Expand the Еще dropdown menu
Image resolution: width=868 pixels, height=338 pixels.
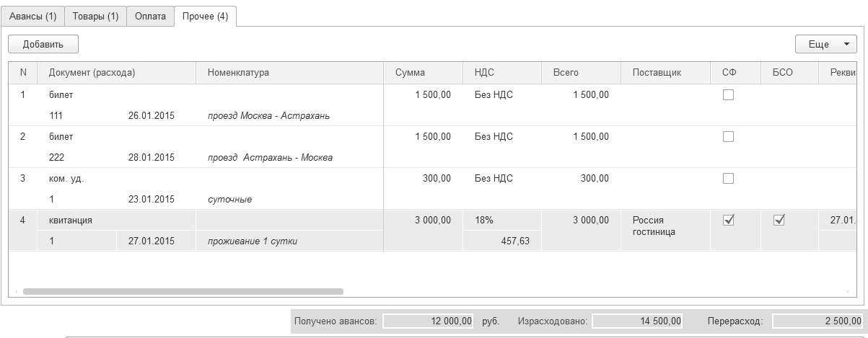pyautogui.click(x=825, y=44)
